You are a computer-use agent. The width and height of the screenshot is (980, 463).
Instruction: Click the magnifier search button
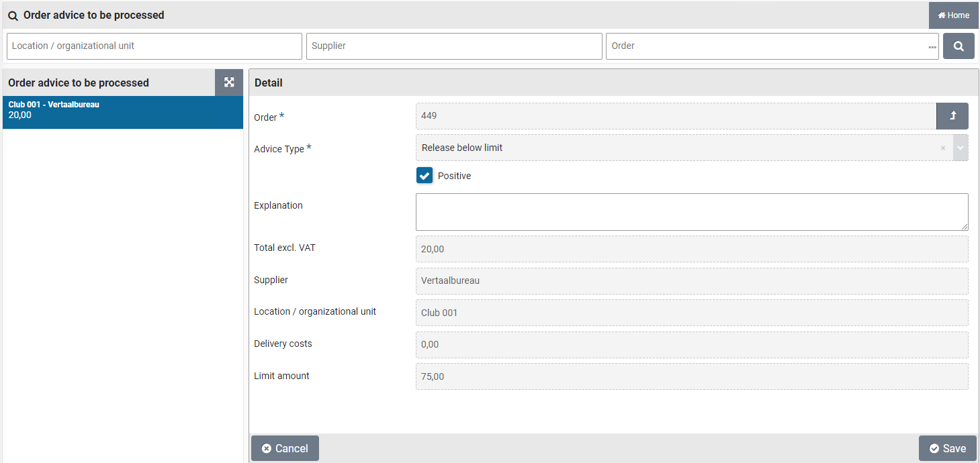959,46
